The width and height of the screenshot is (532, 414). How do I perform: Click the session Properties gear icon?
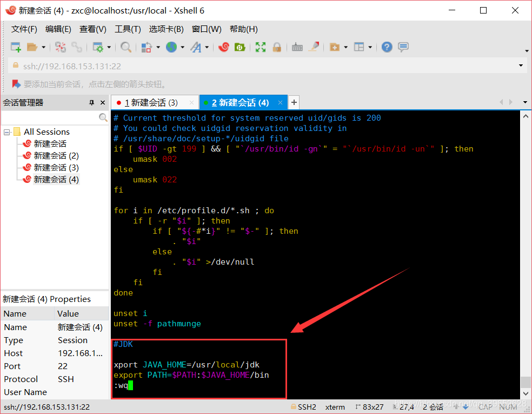pyautogui.click(x=98, y=47)
